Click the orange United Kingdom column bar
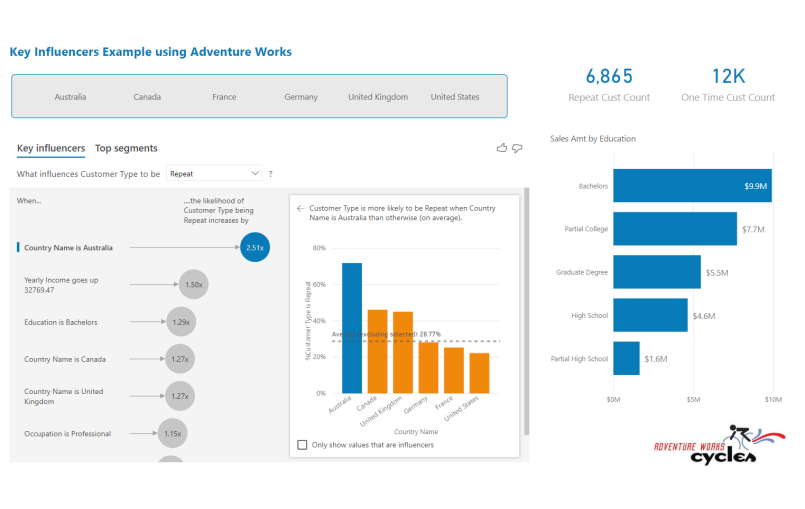 click(x=403, y=353)
